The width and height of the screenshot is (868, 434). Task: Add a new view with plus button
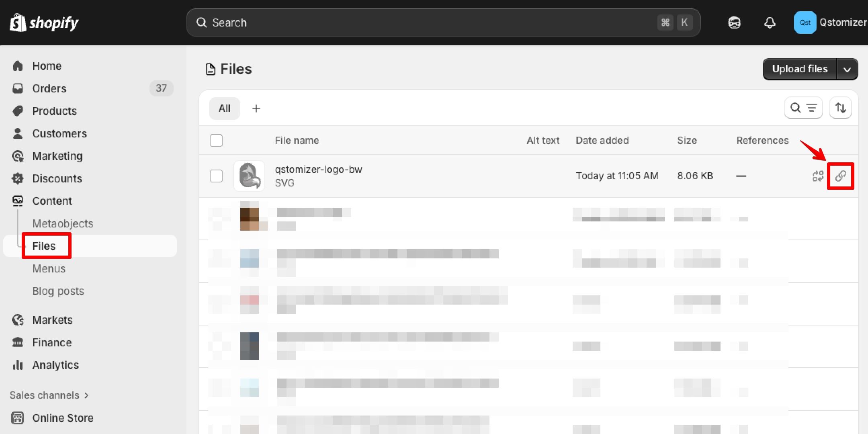click(256, 108)
